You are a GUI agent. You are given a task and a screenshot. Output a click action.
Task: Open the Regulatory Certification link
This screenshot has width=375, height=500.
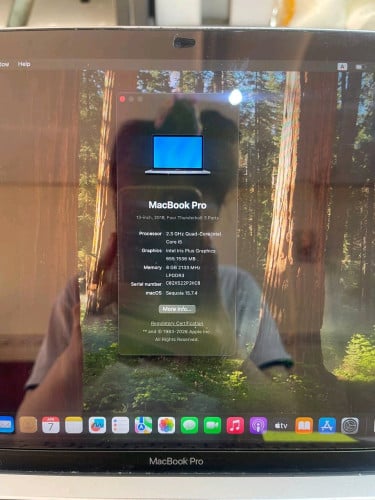tap(177, 323)
